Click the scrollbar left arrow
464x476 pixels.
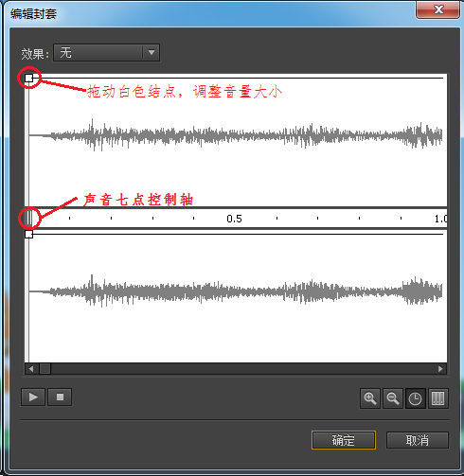(x=31, y=369)
